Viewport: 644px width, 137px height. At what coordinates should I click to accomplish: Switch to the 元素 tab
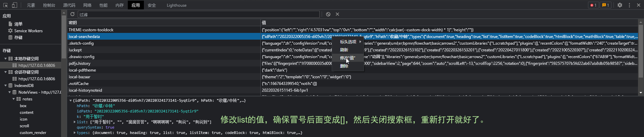[x=31, y=5]
